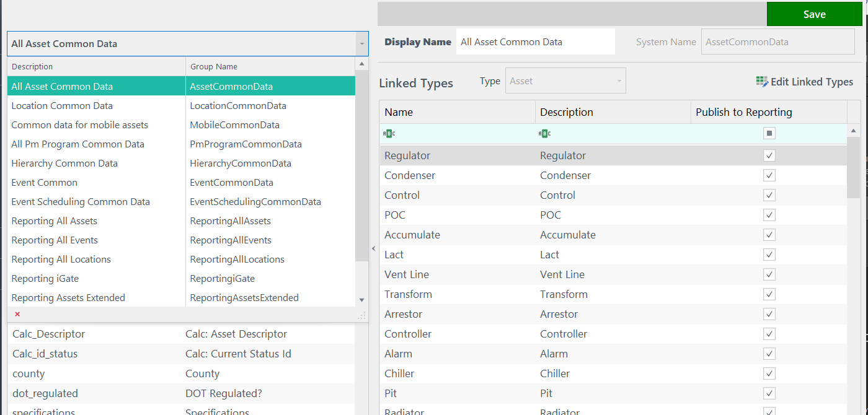Sort by Publish to Reporting column header
Screen dimensions: 868x415
click(769, 112)
